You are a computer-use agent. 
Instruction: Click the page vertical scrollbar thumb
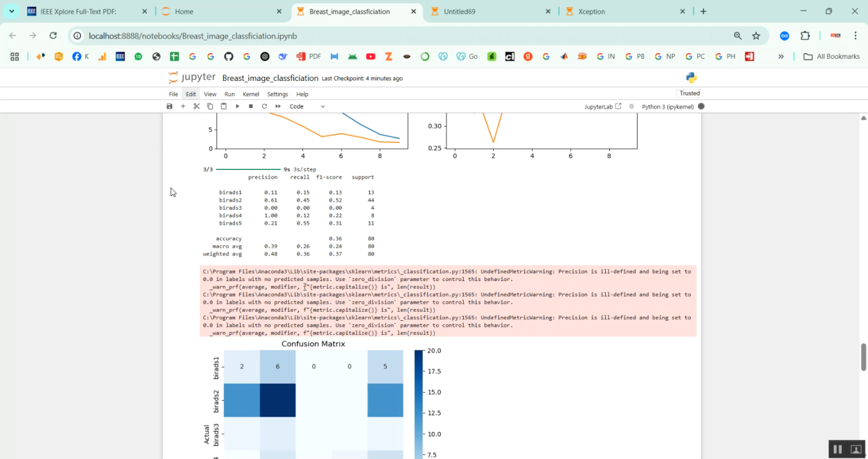[863, 357]
